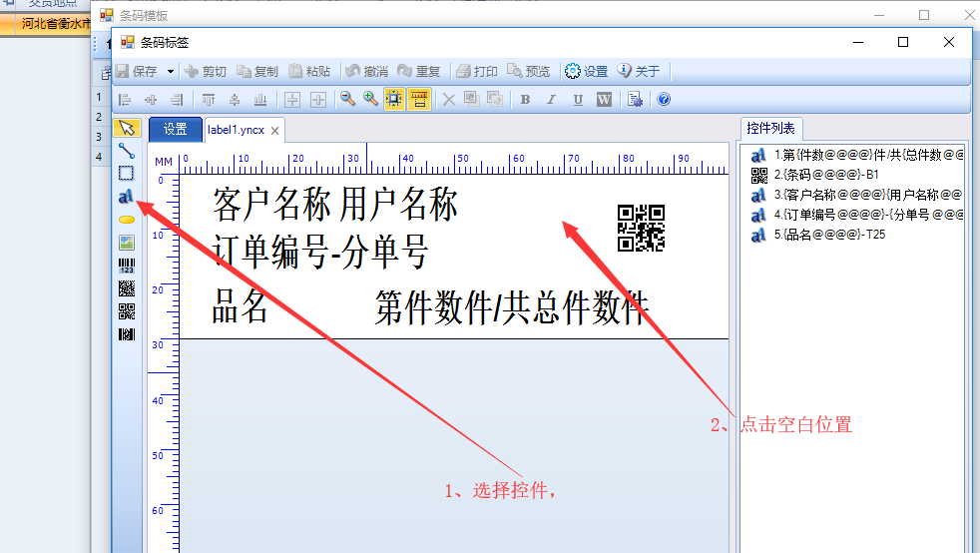Select the 5.{品名@@@@}-T25 list item

828,235
